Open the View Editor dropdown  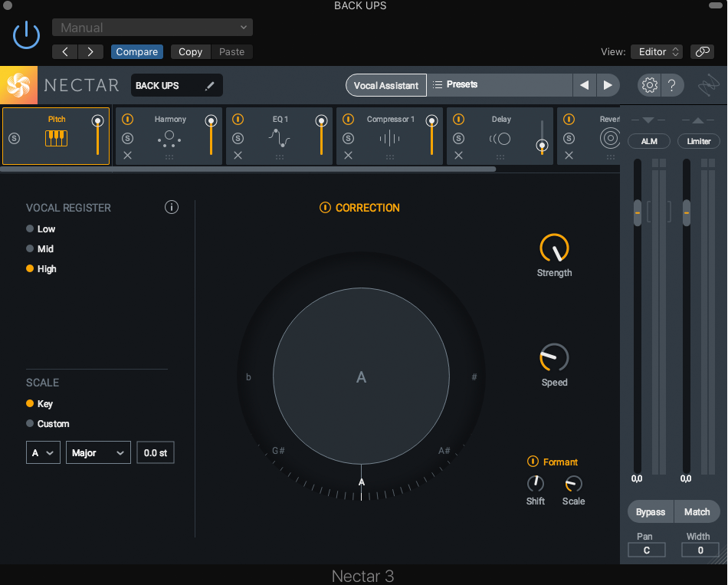[658, 51]
